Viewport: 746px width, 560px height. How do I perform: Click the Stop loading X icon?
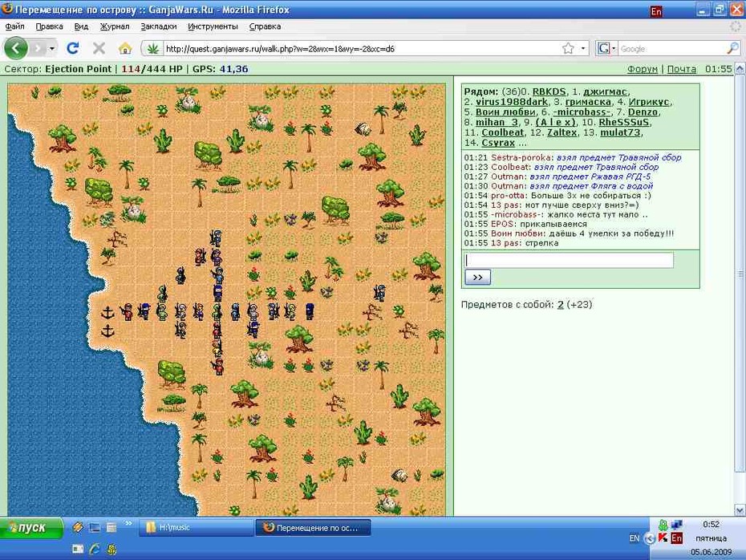[99, 48]
